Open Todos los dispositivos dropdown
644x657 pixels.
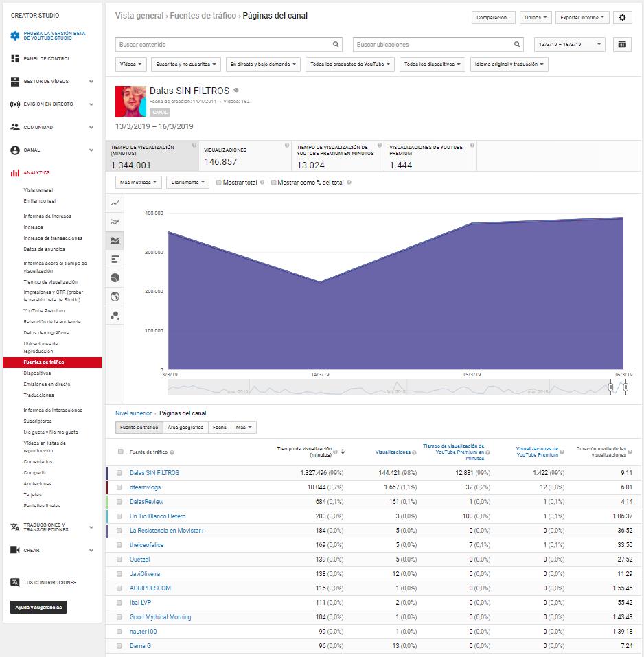[432, 65]
